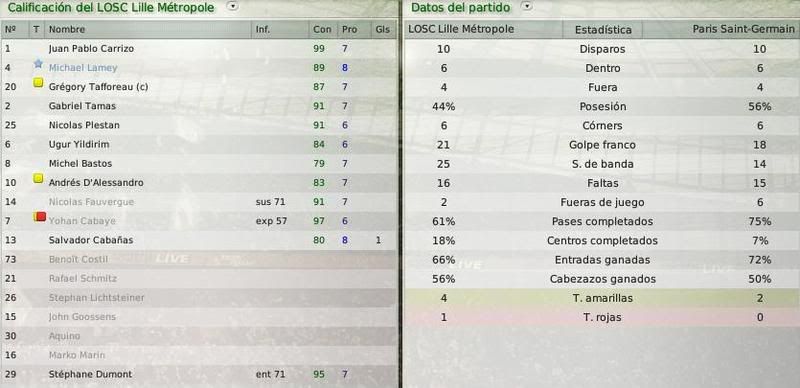The image size is (800, 388).
Task: Select the Posesión statistic row
Action: pos(603,107)
